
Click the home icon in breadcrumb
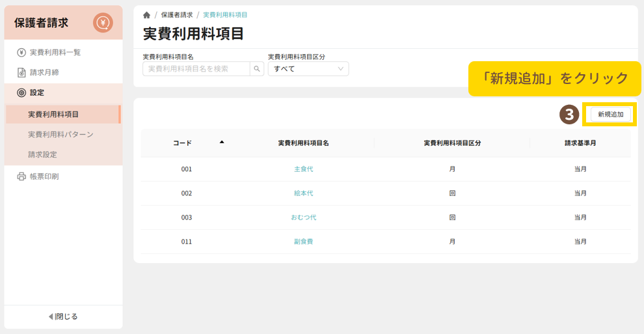(x=146, y=15)
